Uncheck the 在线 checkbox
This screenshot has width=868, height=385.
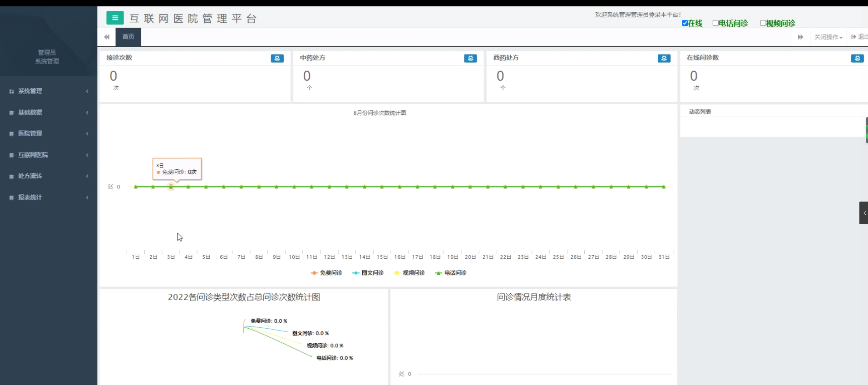(685, 23)
